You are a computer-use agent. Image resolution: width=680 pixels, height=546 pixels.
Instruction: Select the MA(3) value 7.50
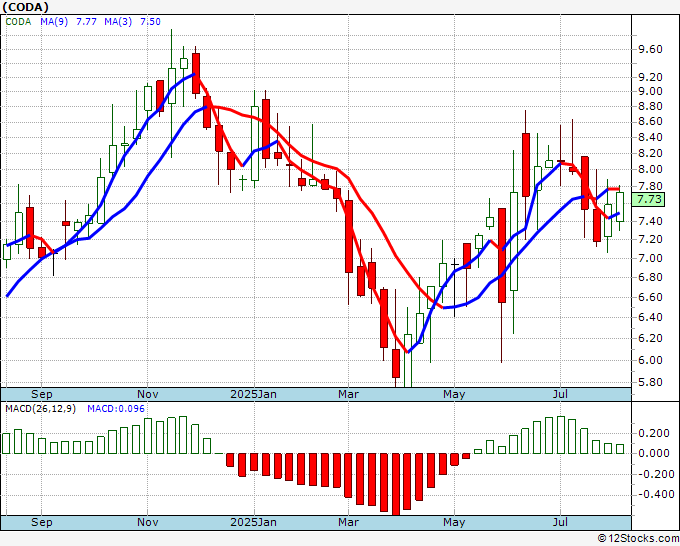(150, 22)
